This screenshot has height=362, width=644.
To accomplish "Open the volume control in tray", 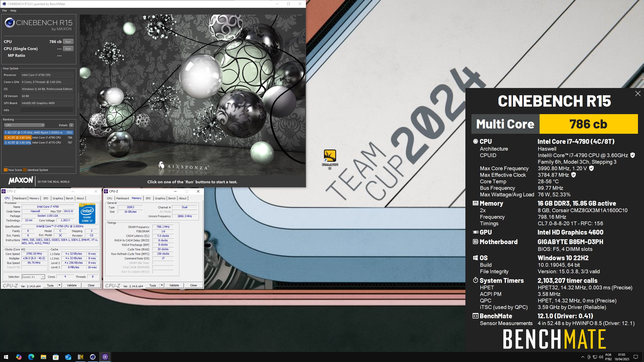I will point(601,357).
